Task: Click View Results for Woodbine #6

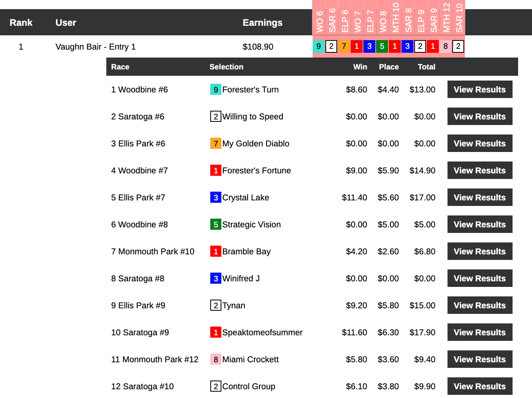Action: (x=480, y=89)
